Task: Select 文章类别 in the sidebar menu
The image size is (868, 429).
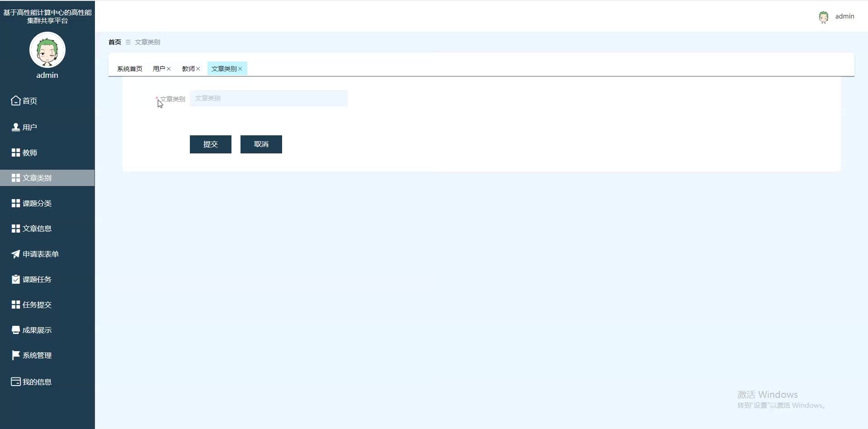Action: [47, 178]
